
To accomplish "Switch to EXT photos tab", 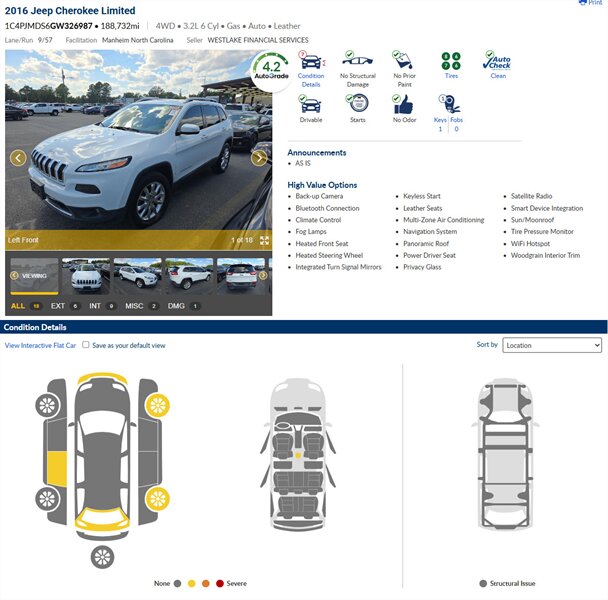I will [58, 306].
